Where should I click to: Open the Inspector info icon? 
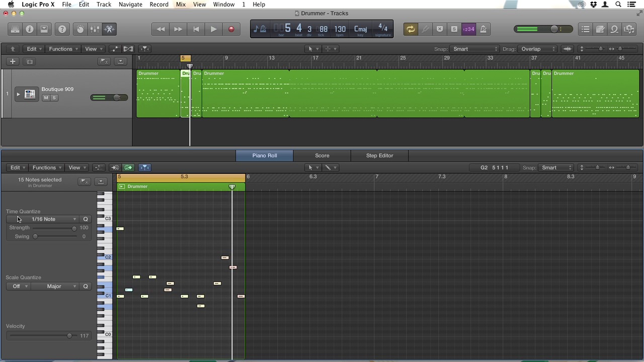[x=30, y=29]
